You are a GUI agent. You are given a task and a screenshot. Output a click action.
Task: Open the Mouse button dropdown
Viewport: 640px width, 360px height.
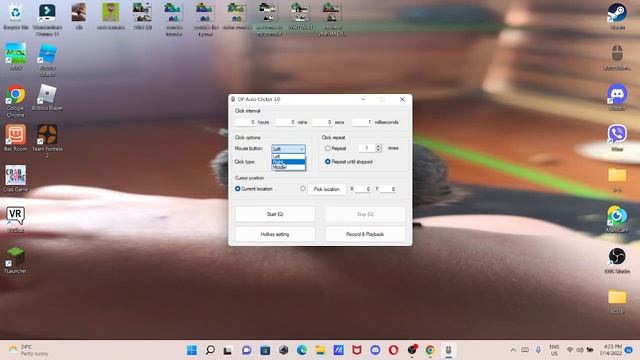coord(288,149)
